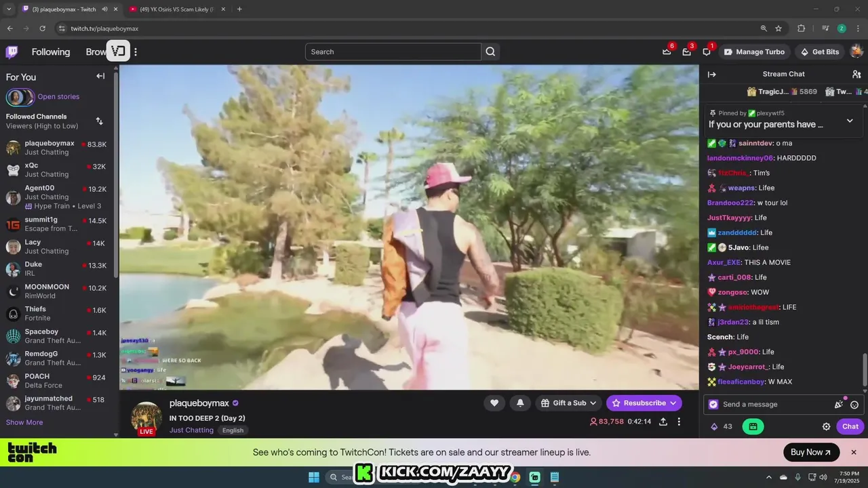This screenshot has width=868, height=488.
Task: Open the chat community users icon
Action: 856,74
